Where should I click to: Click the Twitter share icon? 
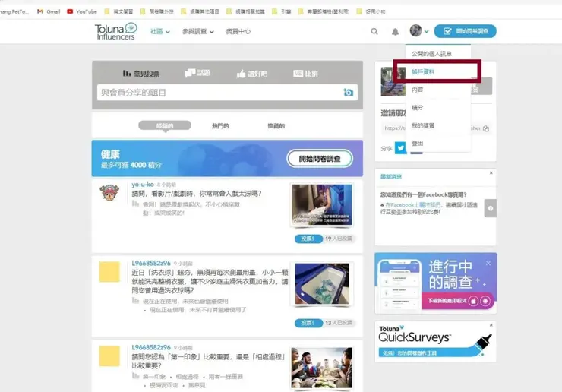pyautogui.click(x=400, y=147)
